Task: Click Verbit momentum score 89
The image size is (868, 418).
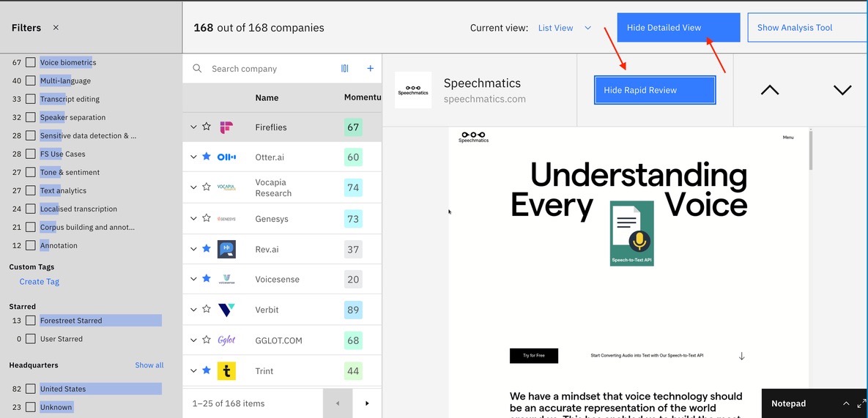Action: [x=353, y=310]
